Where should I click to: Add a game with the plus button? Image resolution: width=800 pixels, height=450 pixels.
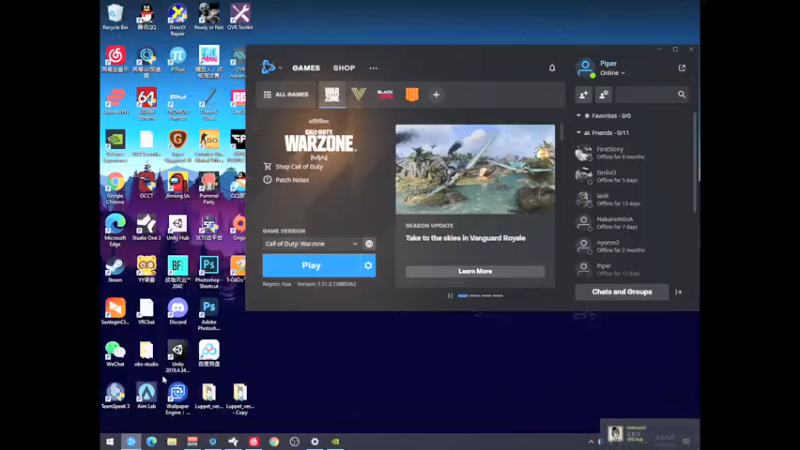click(436, 95)
